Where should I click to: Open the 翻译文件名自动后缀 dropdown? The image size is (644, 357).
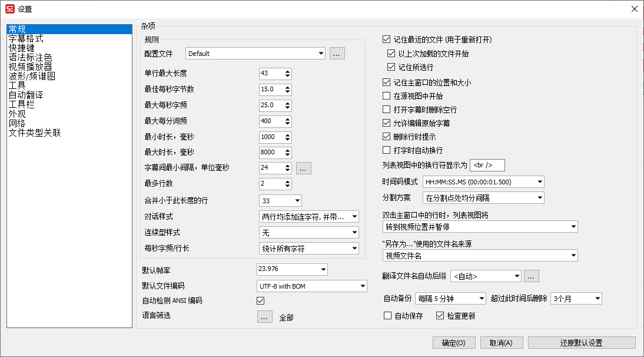click(486, 276)
